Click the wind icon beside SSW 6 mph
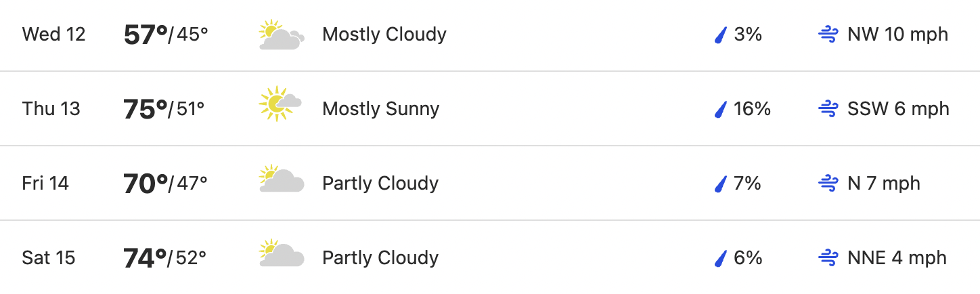Screen dimensions: 980x294 [x=828, y=109]
